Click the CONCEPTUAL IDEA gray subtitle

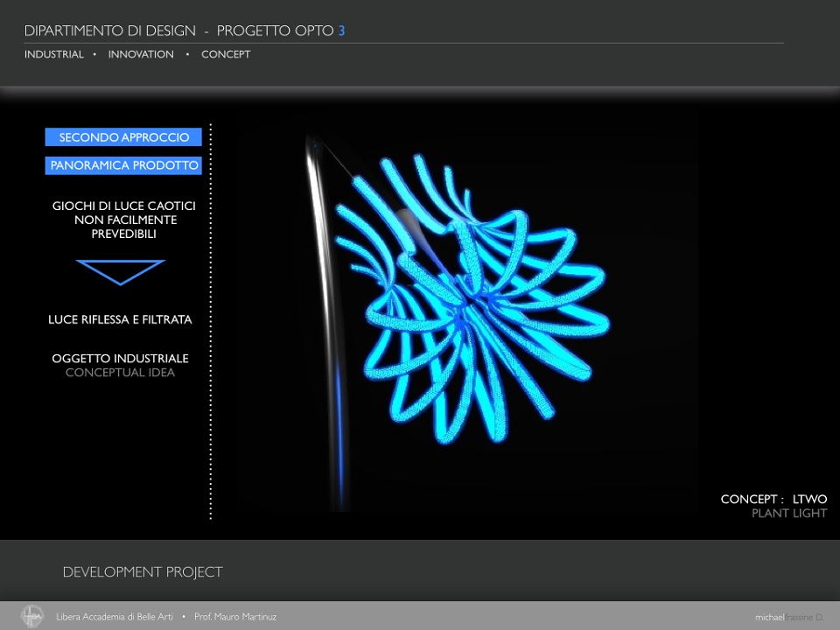[120, 373]
